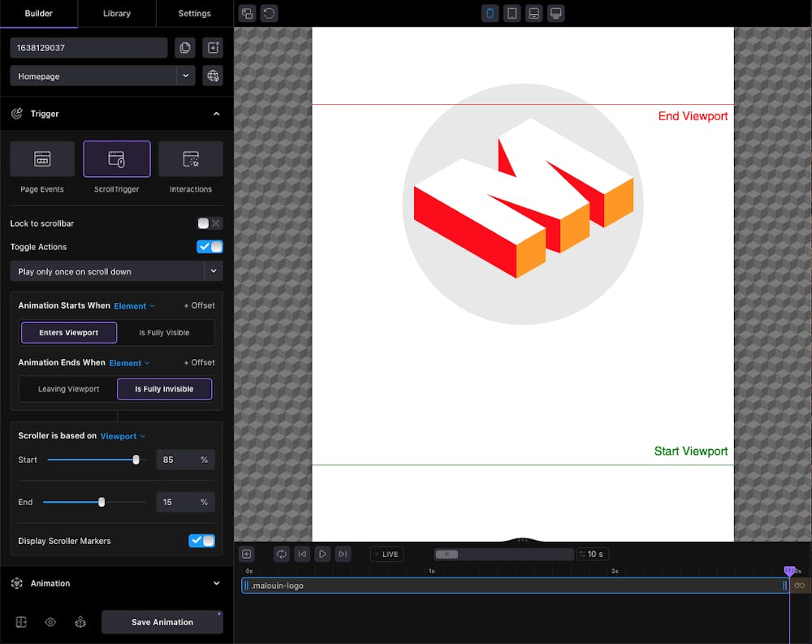This screenshot has height=644, width=812.
Task: Click the layout panel icon at bottom left
Action: pyautogui.click(x=21, y=622)
